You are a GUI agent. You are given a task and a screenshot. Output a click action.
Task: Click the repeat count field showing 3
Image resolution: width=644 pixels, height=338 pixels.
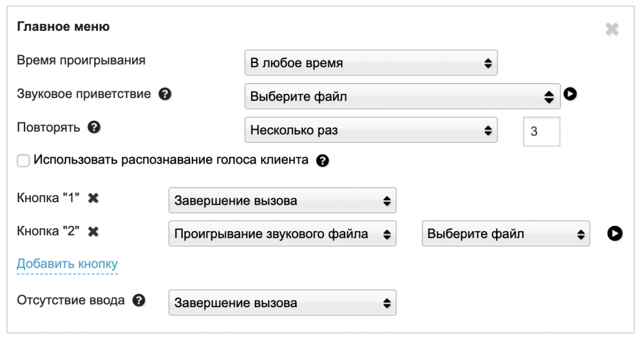point(541,131)
